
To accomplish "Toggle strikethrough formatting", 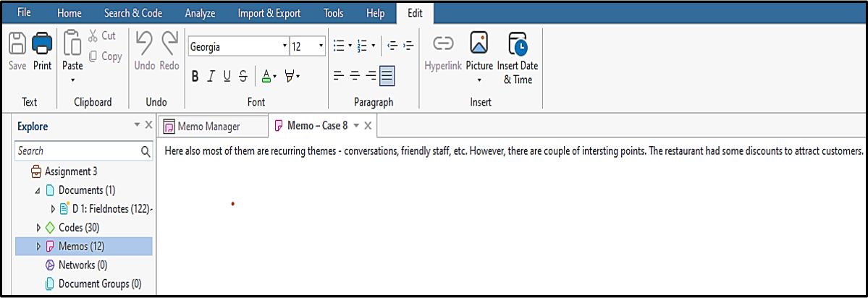I will point(243,76).
